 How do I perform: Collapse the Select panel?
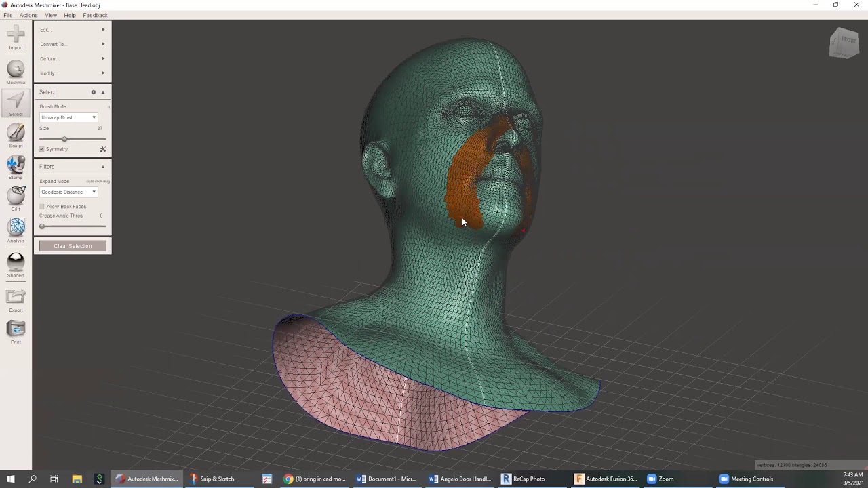click(x=103, y=92)
